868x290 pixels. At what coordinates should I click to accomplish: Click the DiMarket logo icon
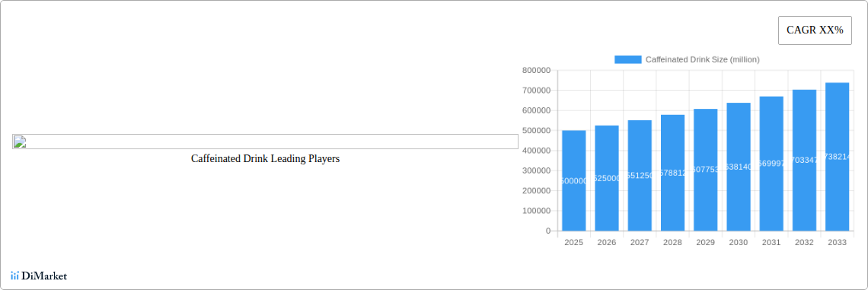(x=15, y=276)
